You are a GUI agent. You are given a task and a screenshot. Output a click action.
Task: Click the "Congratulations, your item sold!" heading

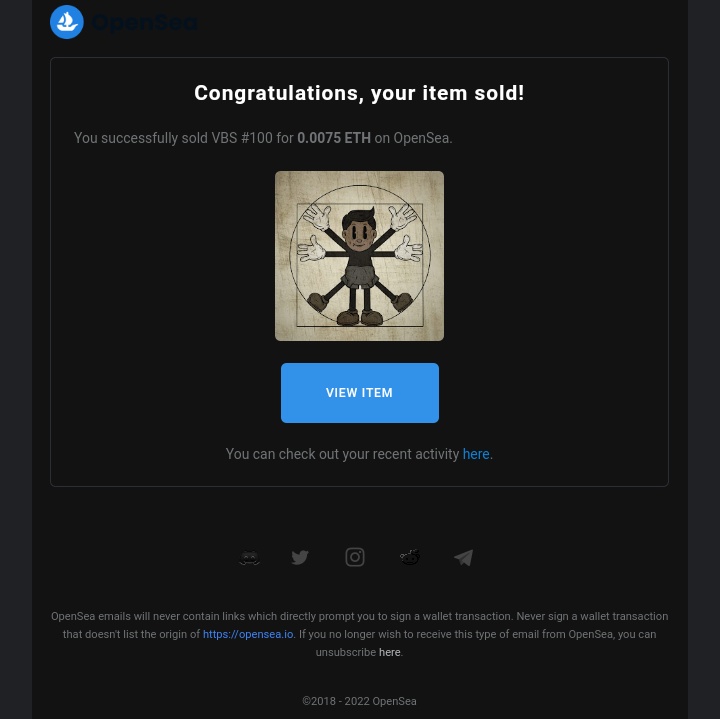tap(359, 93)
